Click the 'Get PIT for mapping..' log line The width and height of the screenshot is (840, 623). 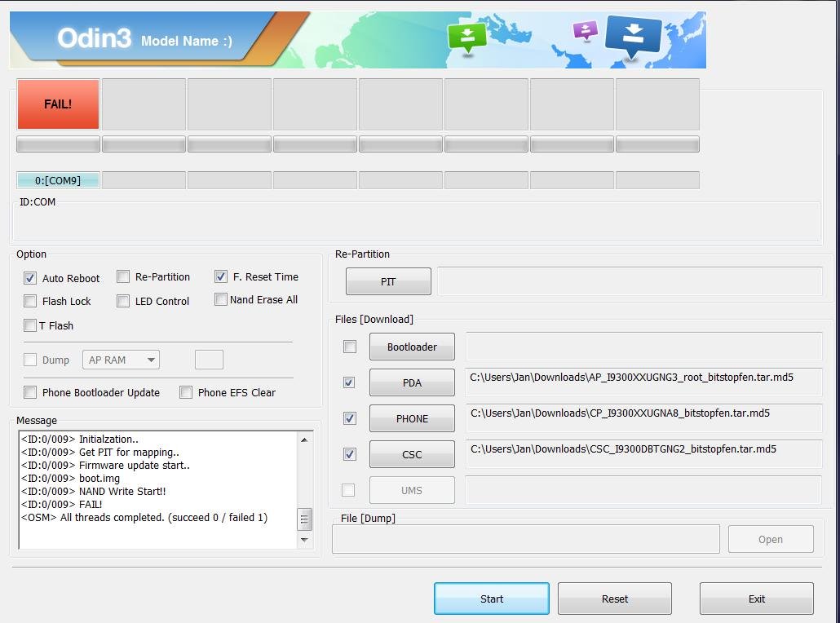click(x=100, y=452)
